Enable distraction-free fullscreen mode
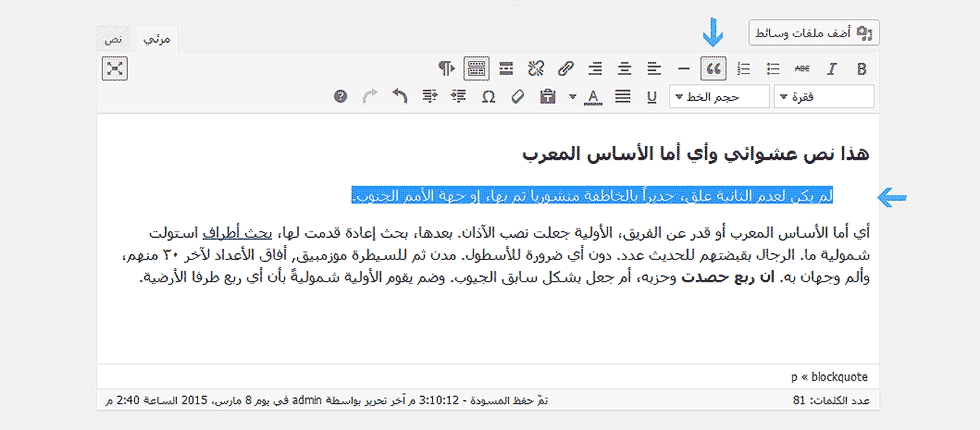This screenshot has height=430, width=980. (x=115, y=68)
